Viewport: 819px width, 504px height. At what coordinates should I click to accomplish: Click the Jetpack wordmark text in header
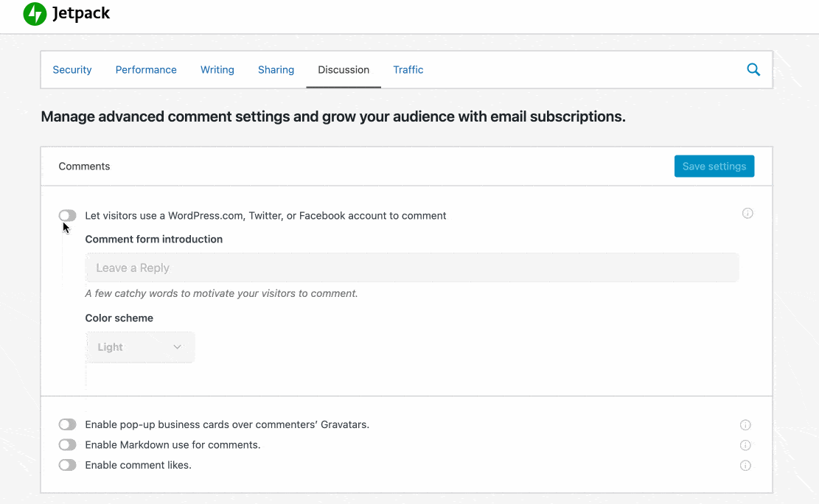click(x=81, y=14)
